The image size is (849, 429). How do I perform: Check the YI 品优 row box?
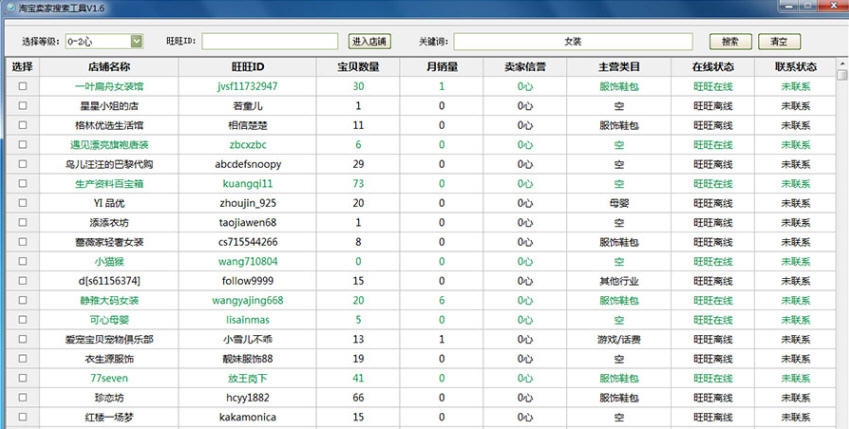point(22,203)
